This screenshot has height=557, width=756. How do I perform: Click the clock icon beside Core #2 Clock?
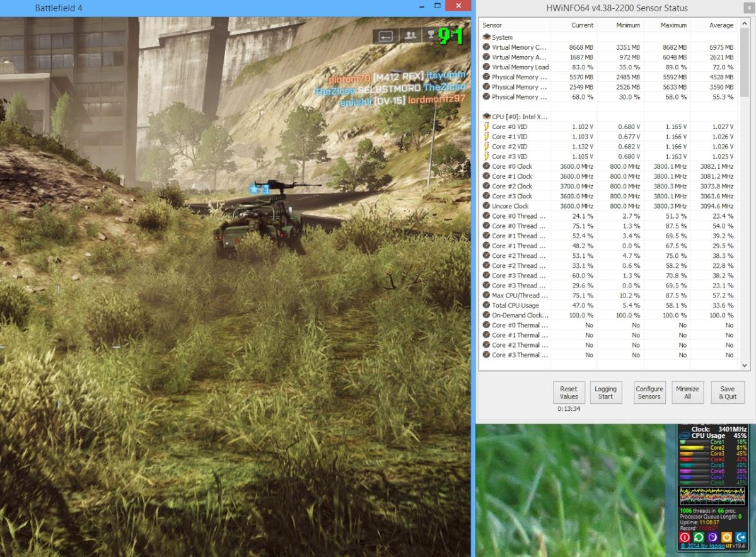[487, 186]
